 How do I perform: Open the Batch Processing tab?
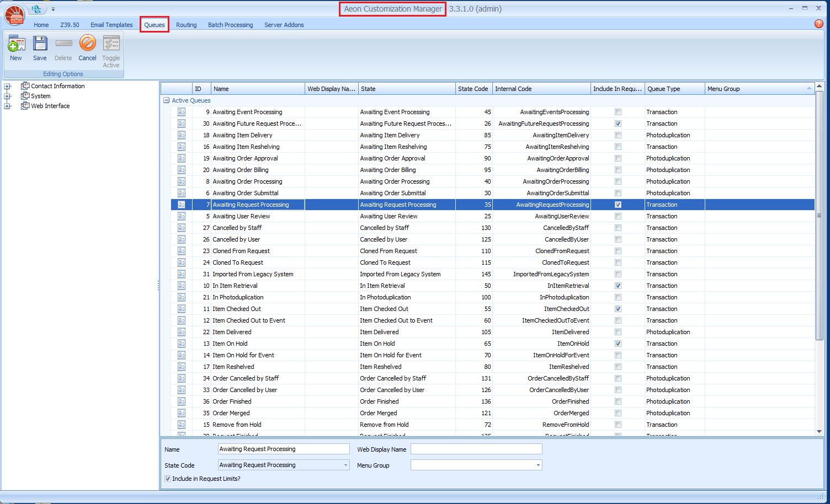click(230, 24)
